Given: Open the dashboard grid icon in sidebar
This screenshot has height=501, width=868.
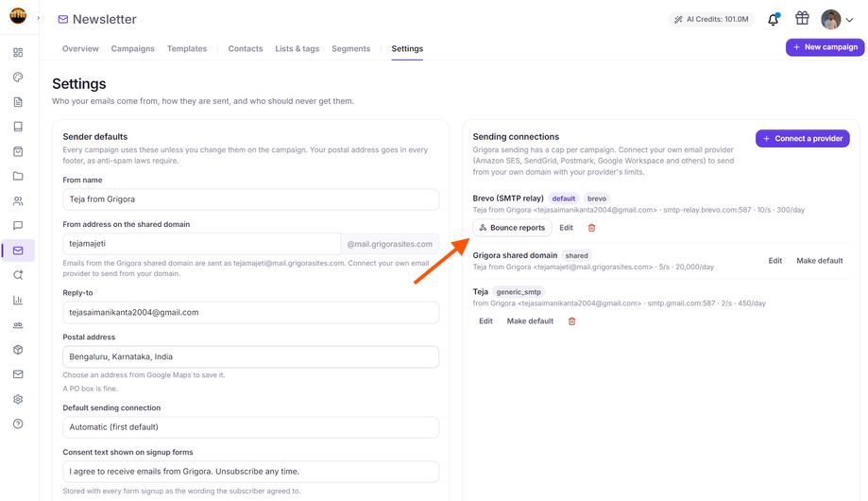Looking at the screenshot, I should click(x=18, y=52).
